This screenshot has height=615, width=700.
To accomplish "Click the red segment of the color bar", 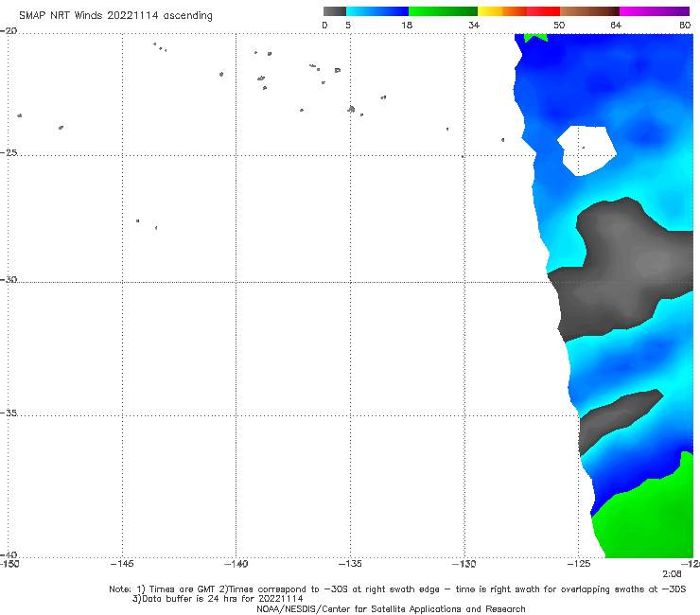I will (543, 11).
